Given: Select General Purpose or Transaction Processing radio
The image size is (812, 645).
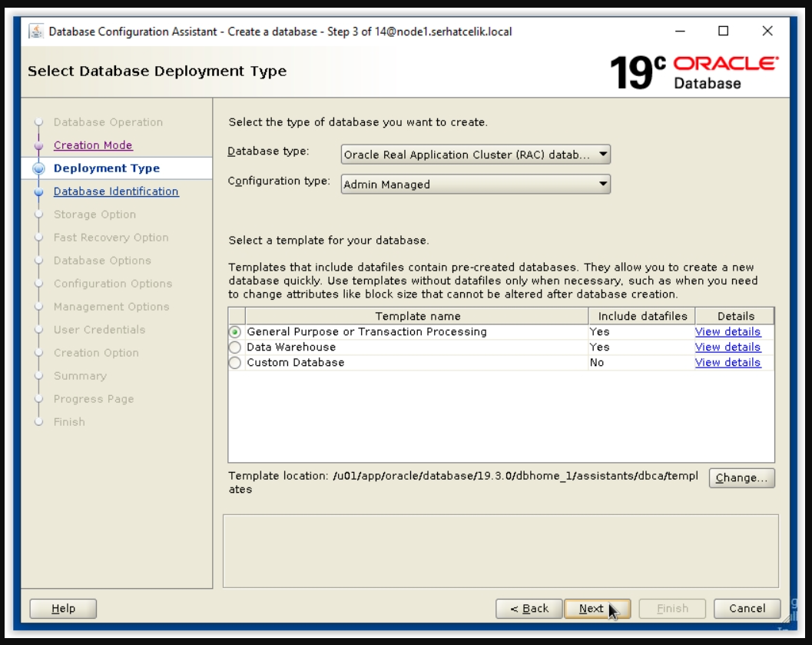Looking at the screenshot, I should point(234,331).
